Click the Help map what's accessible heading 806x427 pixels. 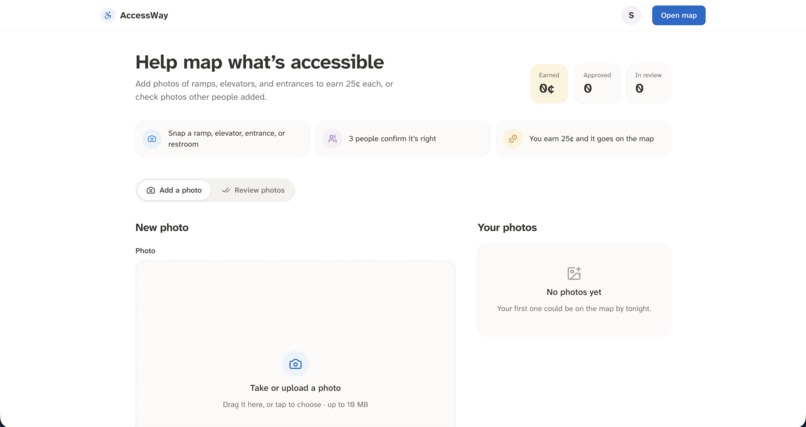(x=260, y=62)
